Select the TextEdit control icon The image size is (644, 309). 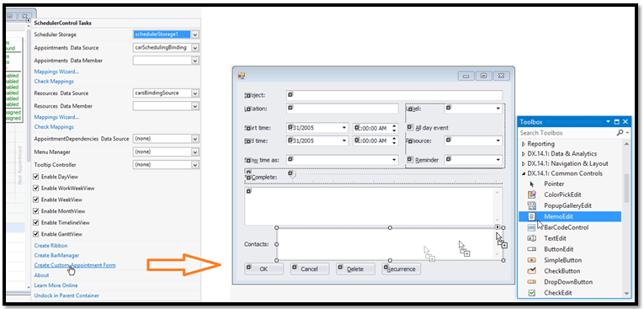(x=531, y=238)
